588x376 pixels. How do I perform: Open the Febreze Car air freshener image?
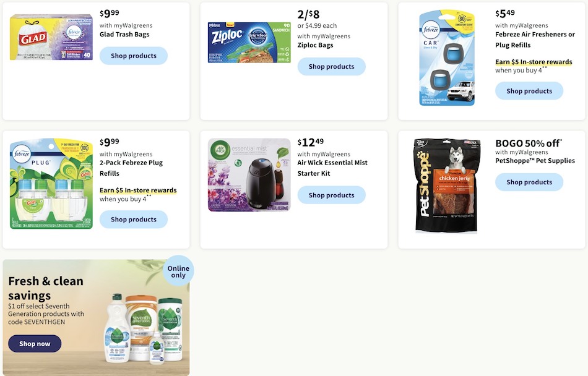tap(447, 58)
